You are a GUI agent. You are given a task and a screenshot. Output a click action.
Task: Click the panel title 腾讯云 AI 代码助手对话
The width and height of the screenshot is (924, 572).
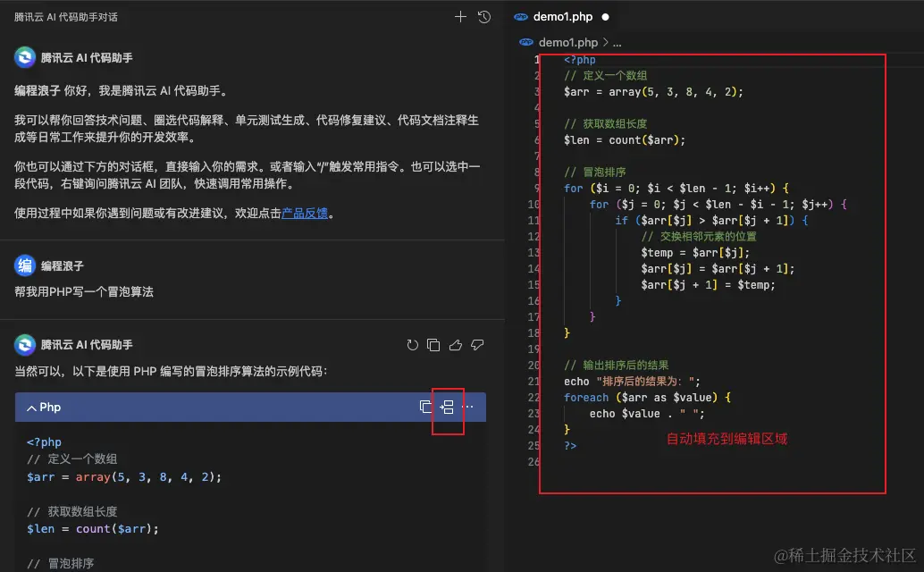pyautogui.click(x=66, y=17)
